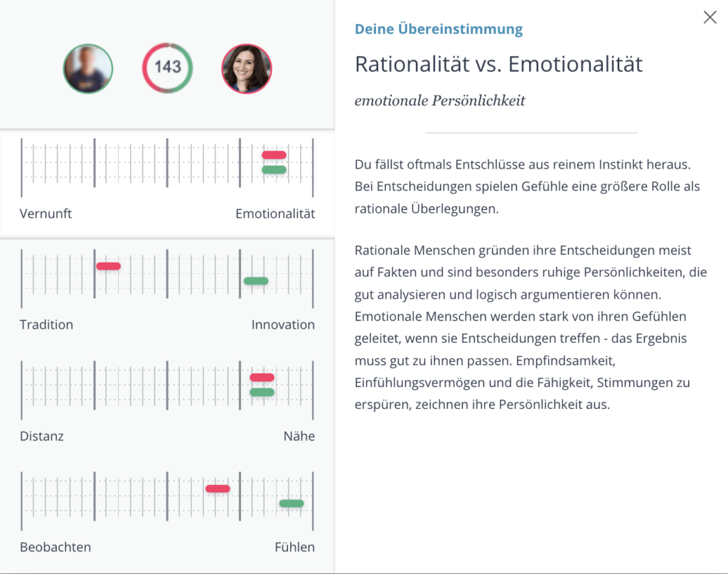Click the woman's profile photo
This screenshot has height=574, width=728.
(x=247, y=69)
